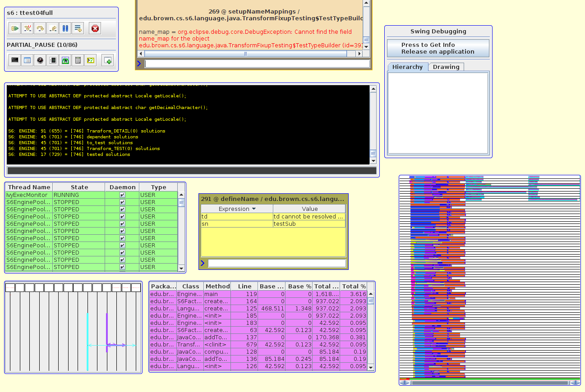Open the console terminal icon
Image resolution: width=585 pixels, height=392 pixels.
(15, 60)
